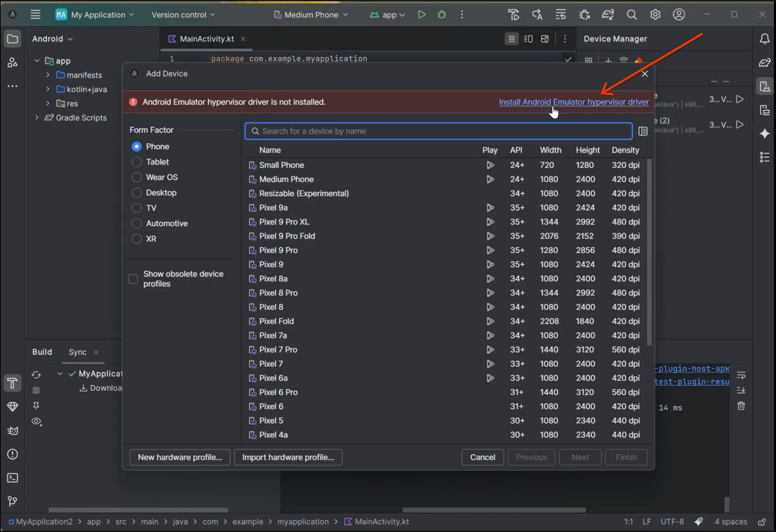The height and width of the screenshot is (532, 776).
Task: Open Build hammer tool window
Action: tap(13, 383)
